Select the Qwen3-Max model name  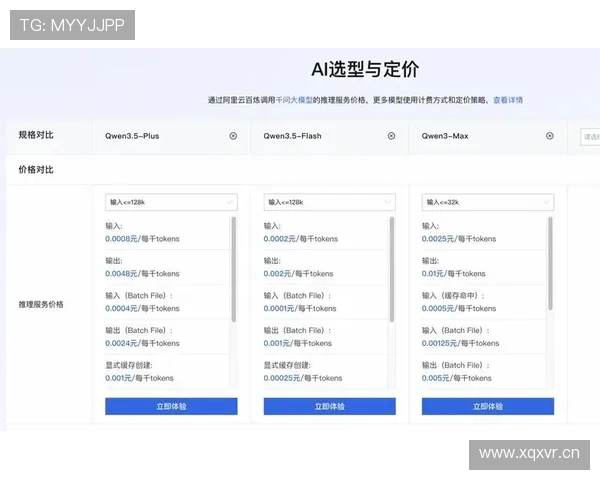pos(445,136)
